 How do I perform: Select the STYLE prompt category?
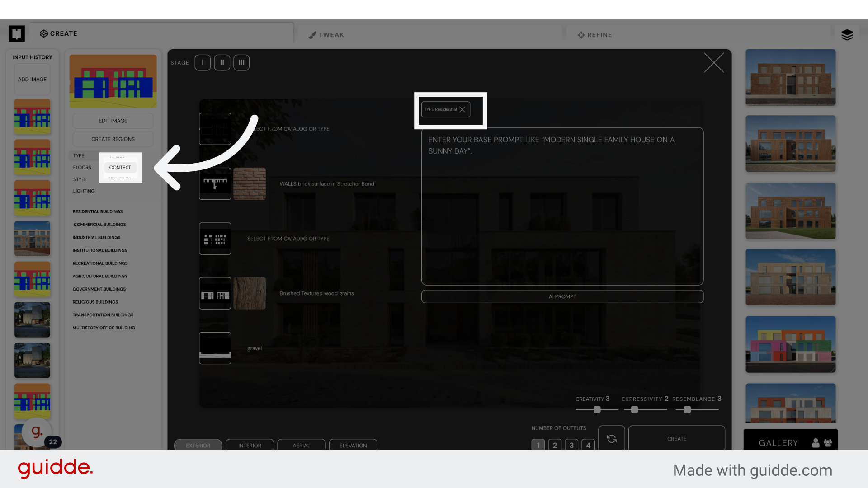pyautogui.click(x=80, y=179)
